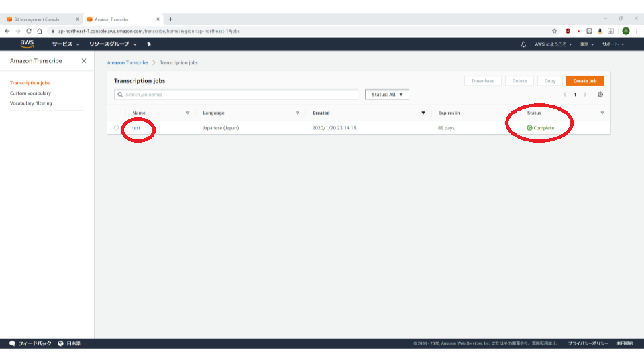Click the browser address bar

(300, 32)
